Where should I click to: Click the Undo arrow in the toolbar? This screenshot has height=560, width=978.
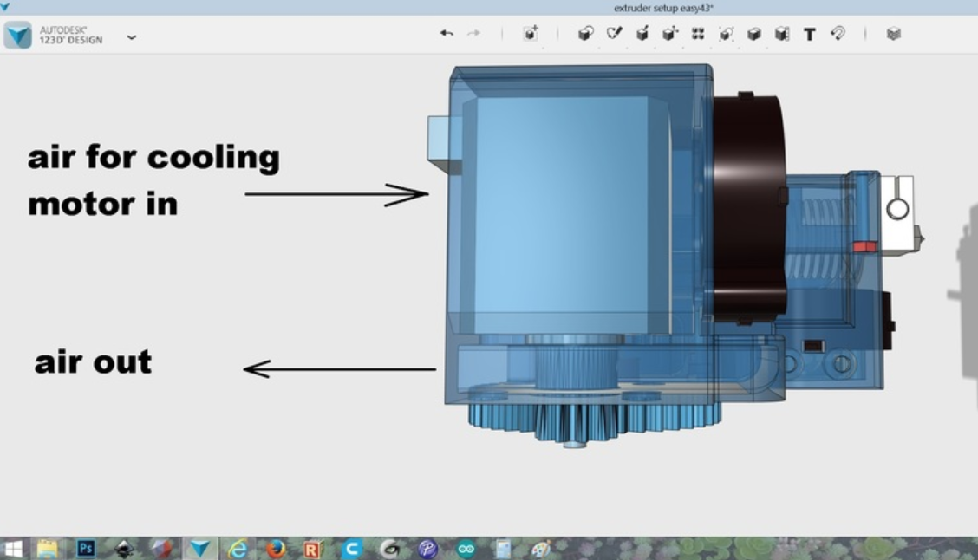(447, 34)
